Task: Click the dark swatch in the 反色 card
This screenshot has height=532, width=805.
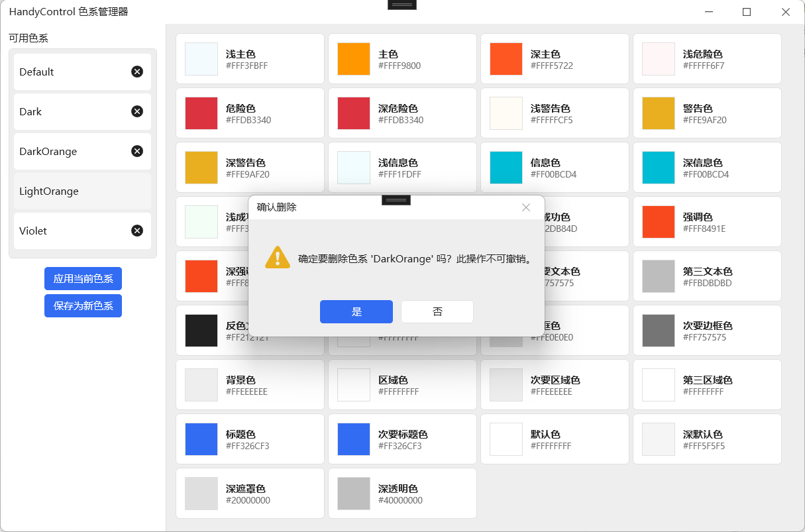Action: coord(201,331)
